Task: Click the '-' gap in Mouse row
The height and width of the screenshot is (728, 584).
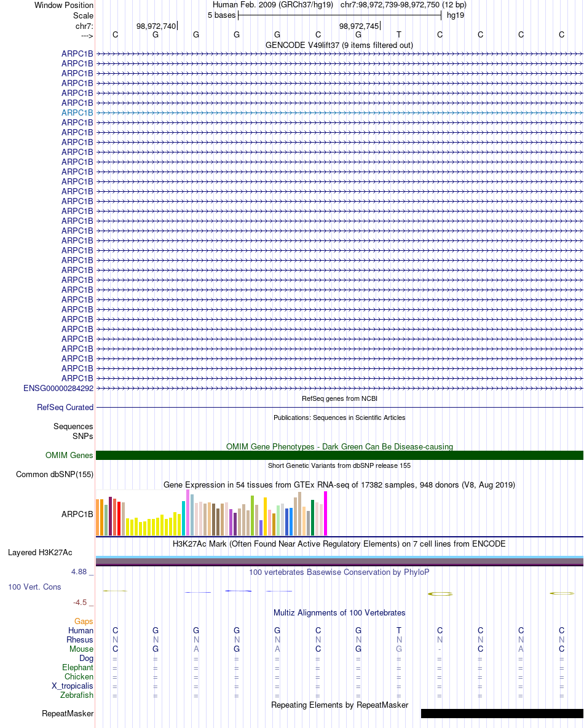Action: [x=440, y=649]
